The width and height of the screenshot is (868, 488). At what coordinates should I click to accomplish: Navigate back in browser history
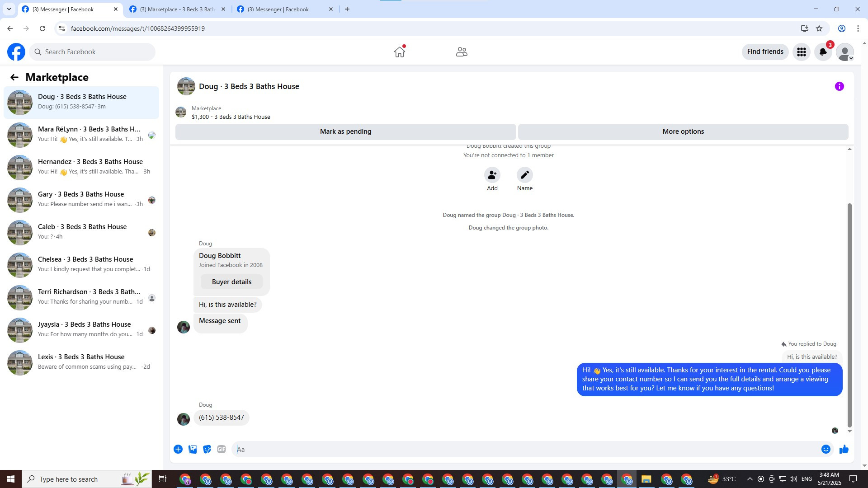10,28
